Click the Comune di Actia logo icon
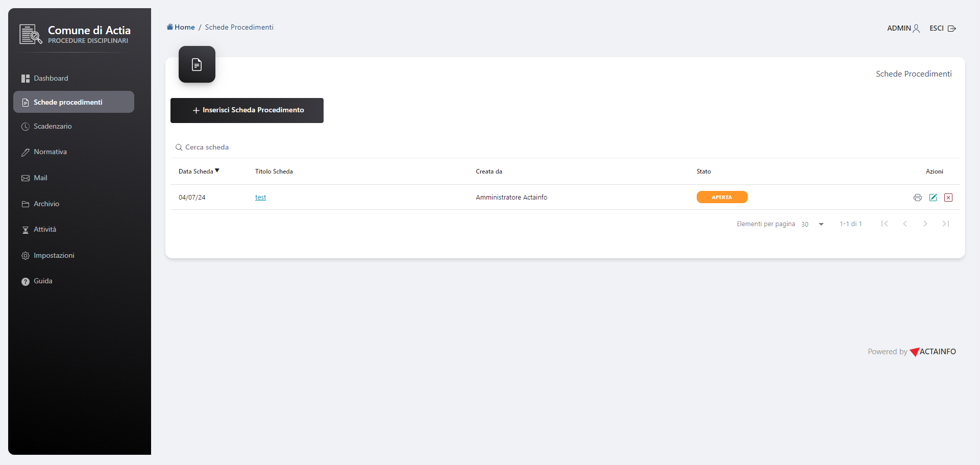Image resolution: width=980 pixels, height=465 pixels. (31, 34)
